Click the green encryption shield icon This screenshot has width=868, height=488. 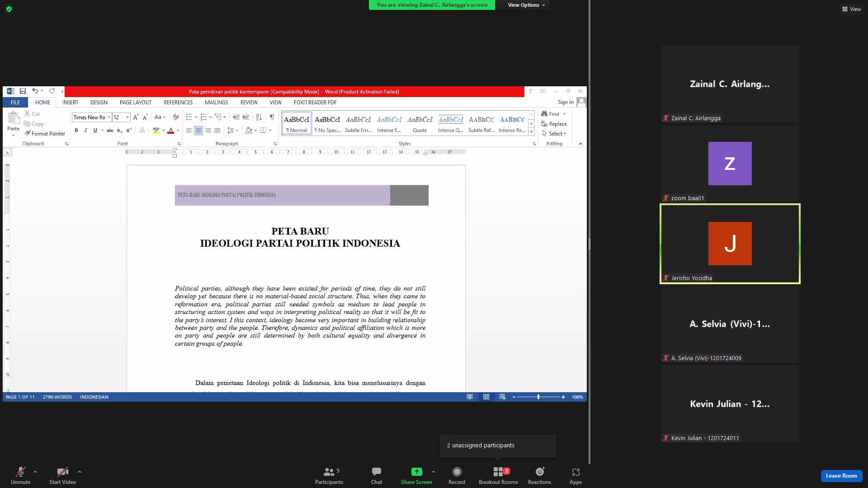pos(9,9)
